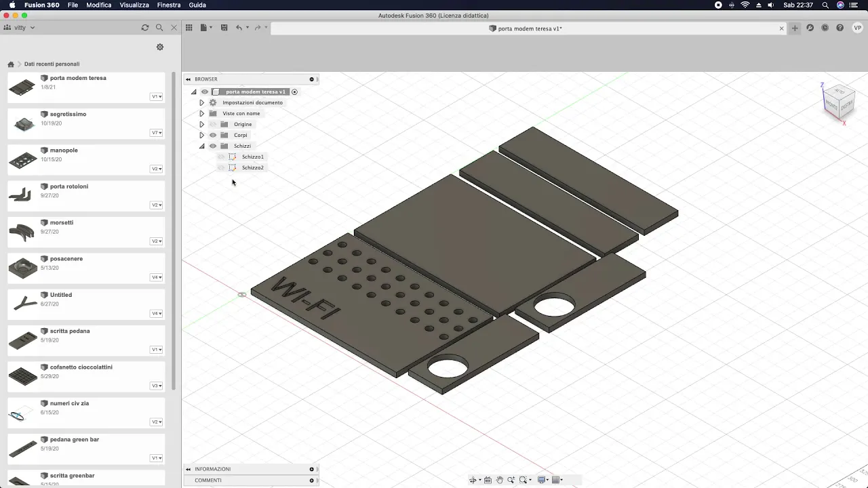The height and width of the screenshot is (488, 868).
Task: Hide the Corpi folder
Action: (213, 136)
